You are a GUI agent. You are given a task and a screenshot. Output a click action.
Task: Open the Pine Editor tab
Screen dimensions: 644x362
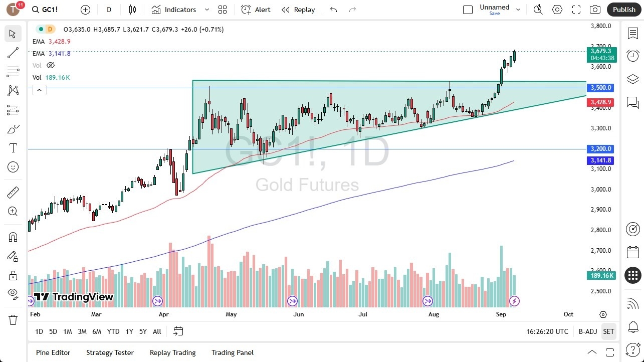53,352
